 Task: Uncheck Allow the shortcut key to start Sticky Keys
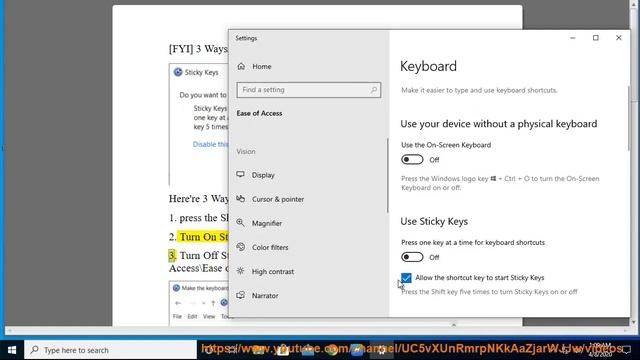coord(406,278)
